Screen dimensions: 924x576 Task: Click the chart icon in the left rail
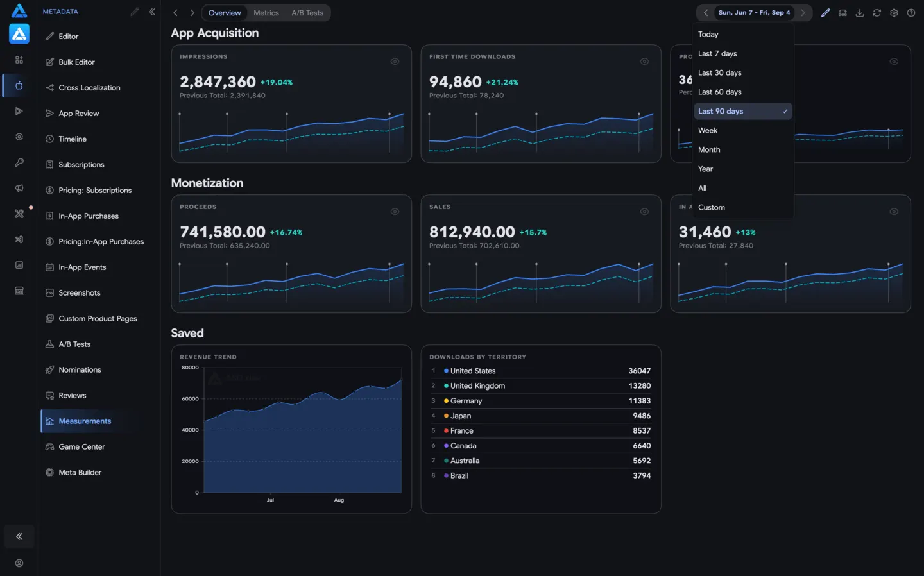pyautogui.click(x=19, y=265)
